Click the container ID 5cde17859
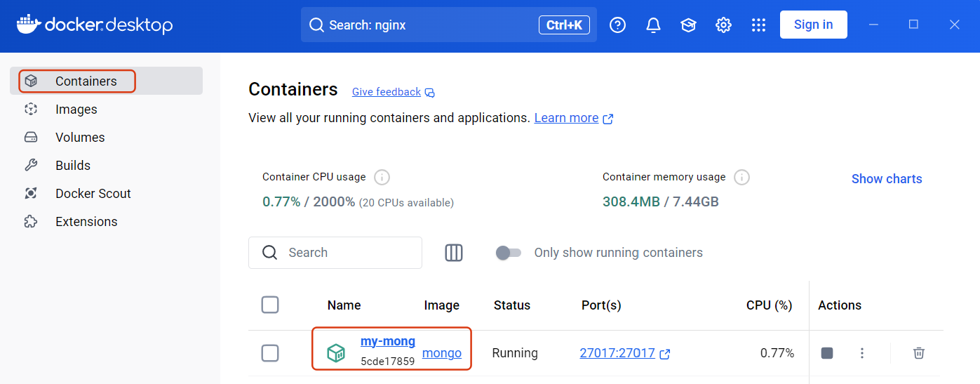980x384 pixels. pyautogui.click(x=388, y=362)
